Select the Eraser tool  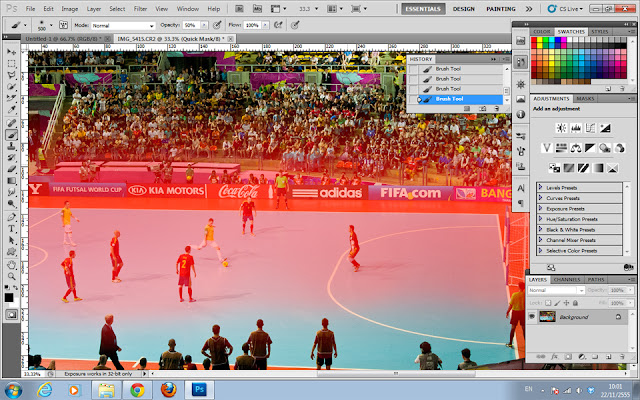tap(11, 169)
